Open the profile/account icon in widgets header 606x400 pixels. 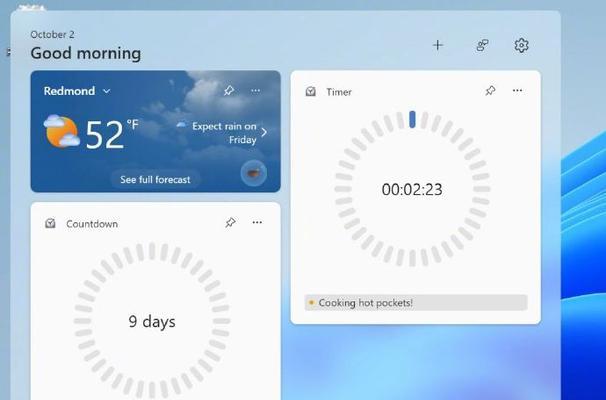pos(482,45)
